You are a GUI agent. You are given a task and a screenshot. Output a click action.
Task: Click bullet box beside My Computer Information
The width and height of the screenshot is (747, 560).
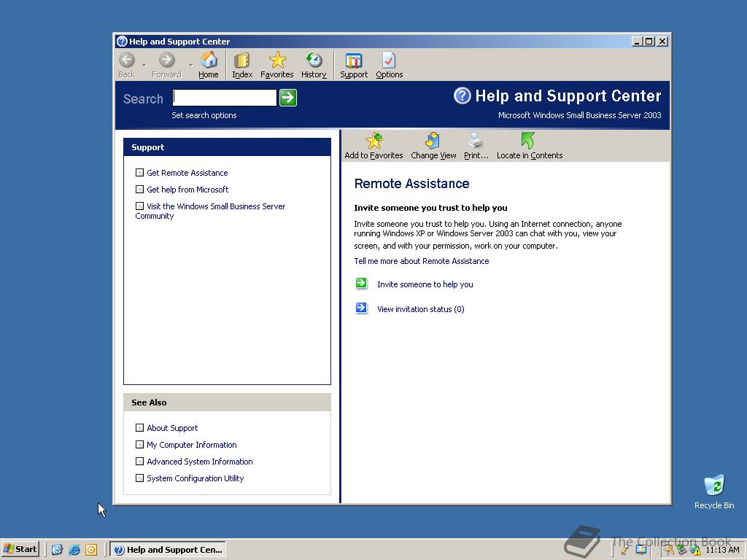coord(139,444)
